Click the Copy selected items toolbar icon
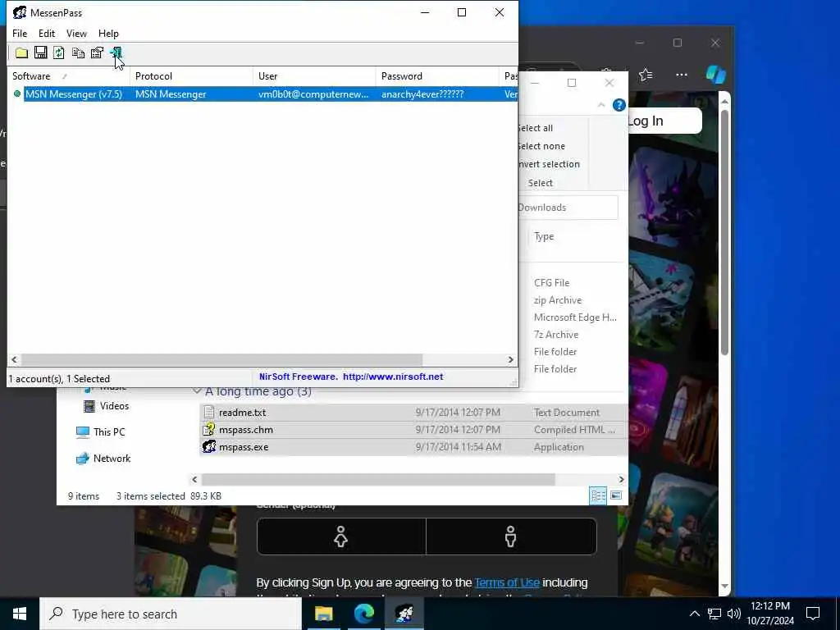 (x=78, y=52)
